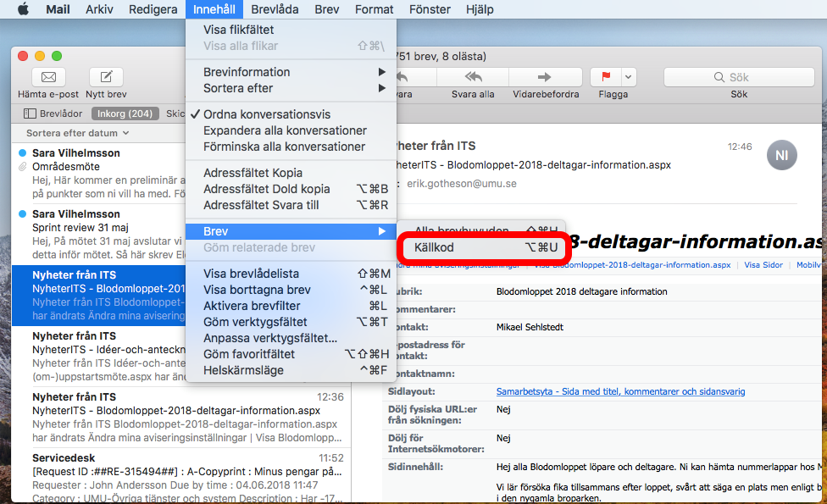Select the Inkorg (204) tab

[125, 114]
